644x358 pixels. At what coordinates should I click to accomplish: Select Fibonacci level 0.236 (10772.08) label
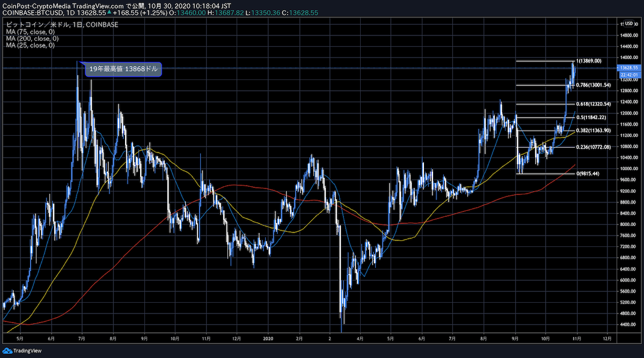pyautogui.click(x=593, y=147)
